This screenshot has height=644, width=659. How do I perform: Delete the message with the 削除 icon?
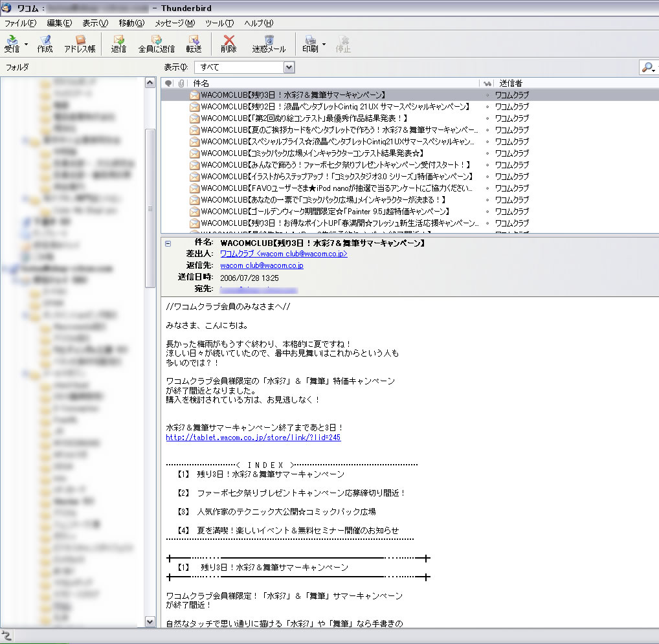(229, 43)
